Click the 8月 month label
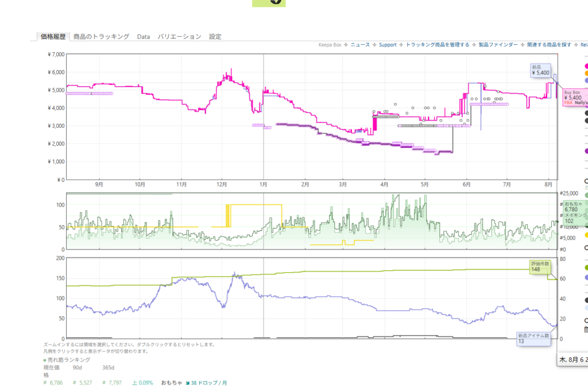588x386 pixels. point(548,185)
